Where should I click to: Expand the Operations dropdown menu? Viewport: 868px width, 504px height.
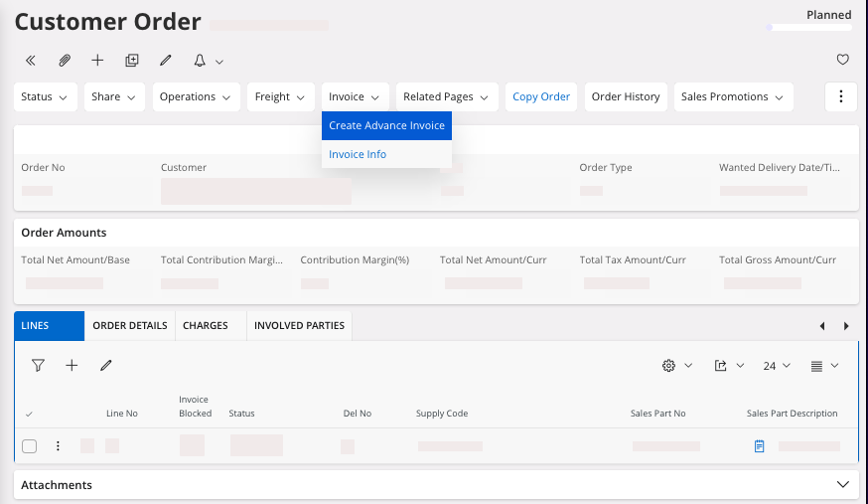[x=196, y=96]
